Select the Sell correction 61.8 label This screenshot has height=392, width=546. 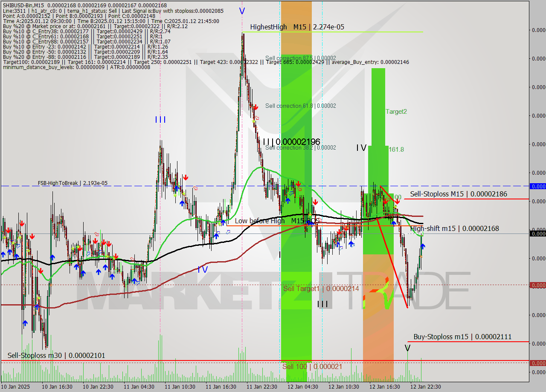(300, 106)
